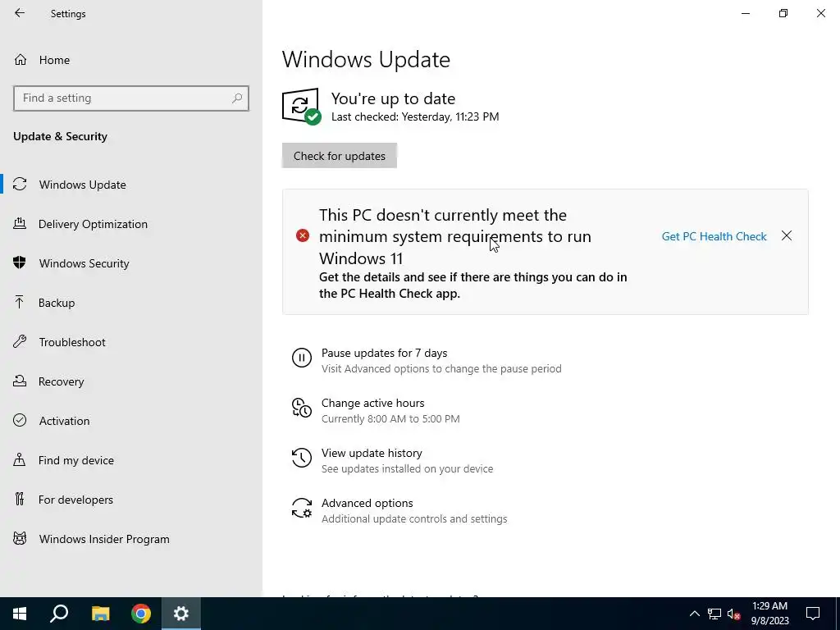
Task: Click the Settings gear on the taskbar
Action: pos(181,614)
